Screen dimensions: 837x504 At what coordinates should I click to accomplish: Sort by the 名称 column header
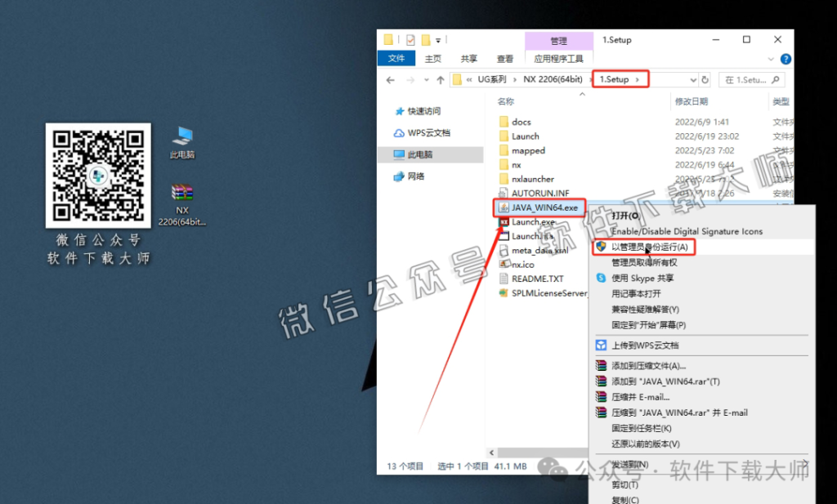(x=505, y=101)
